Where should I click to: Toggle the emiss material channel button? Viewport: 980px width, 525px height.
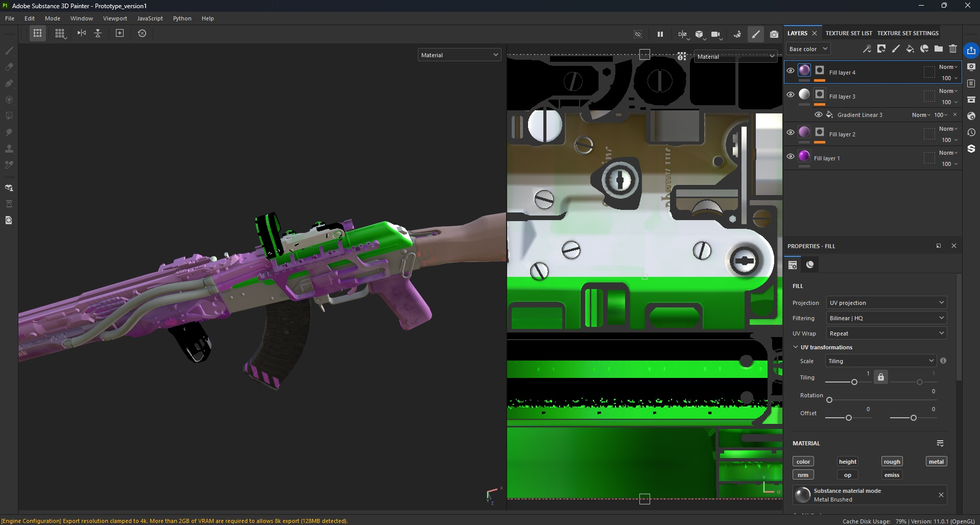pos(892,475)
